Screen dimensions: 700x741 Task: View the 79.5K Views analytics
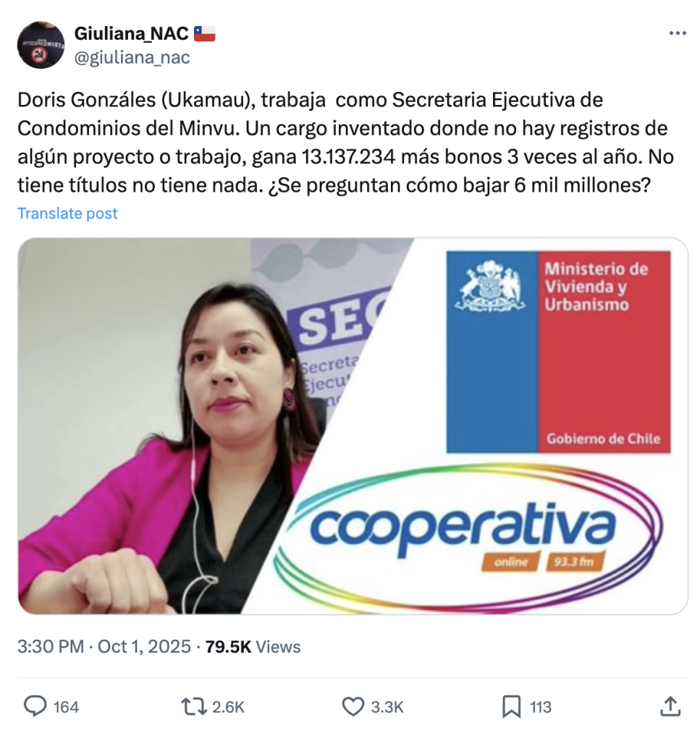tap(253, 646)
